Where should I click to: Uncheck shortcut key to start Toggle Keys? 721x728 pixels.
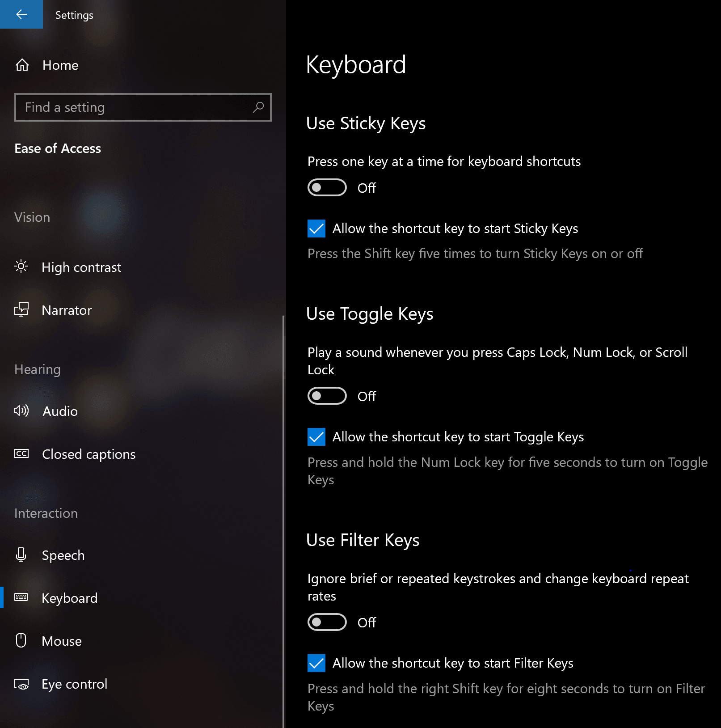pyautogui.click(x=316, y=437)
